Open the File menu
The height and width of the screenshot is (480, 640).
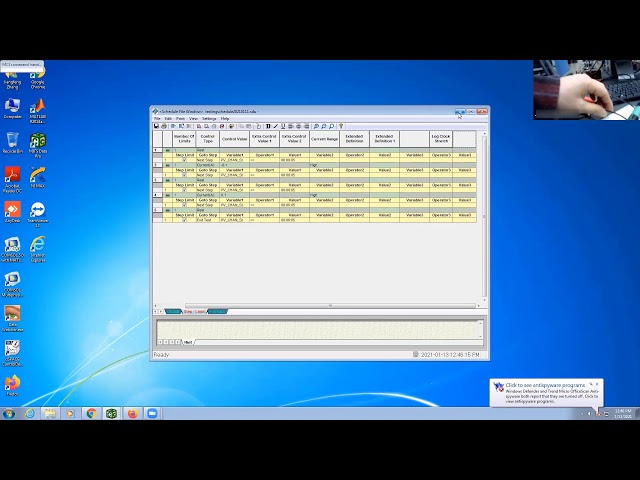pyautogui.click(x=157, y=118)
